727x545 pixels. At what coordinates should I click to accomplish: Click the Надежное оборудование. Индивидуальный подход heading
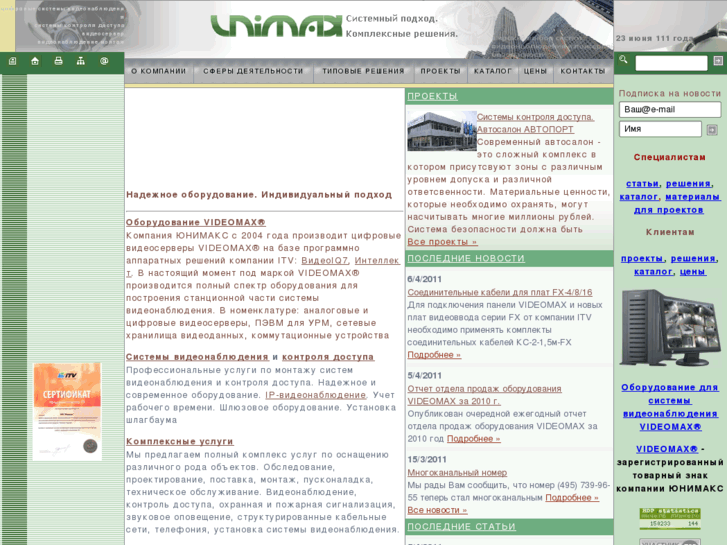coord(259,194)
